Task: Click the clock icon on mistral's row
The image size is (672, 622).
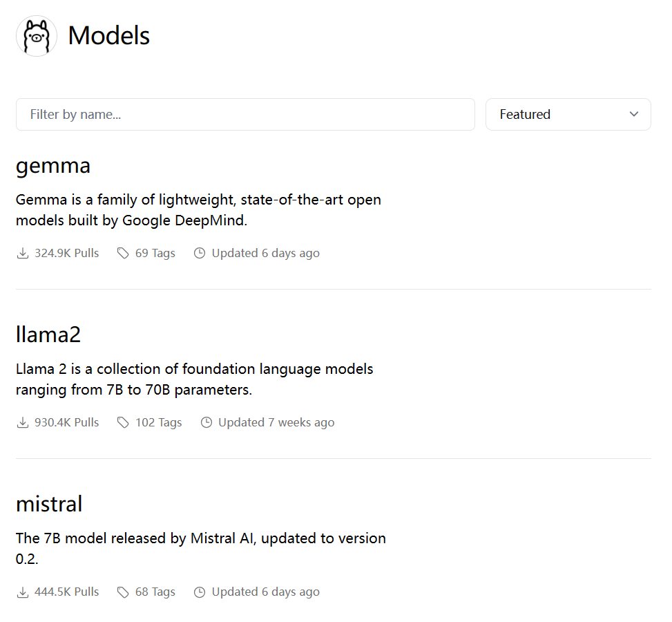Action: click(x=200, y=592)
